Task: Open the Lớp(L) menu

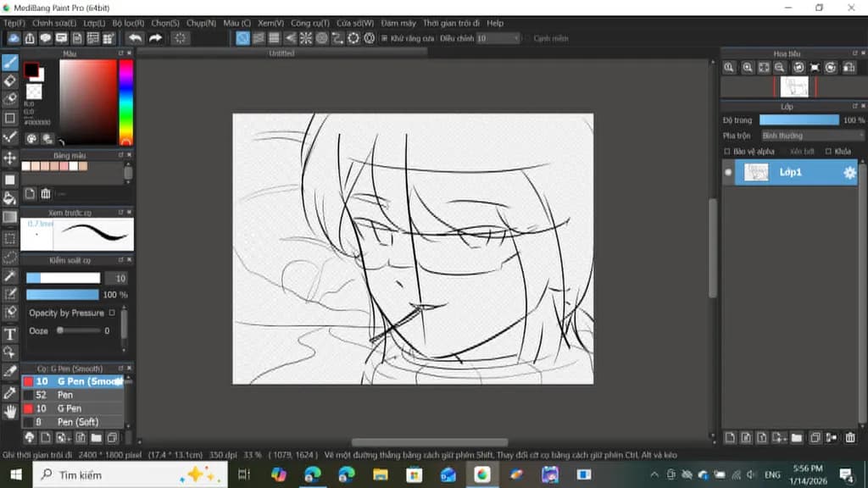Action: coord(94,23)
